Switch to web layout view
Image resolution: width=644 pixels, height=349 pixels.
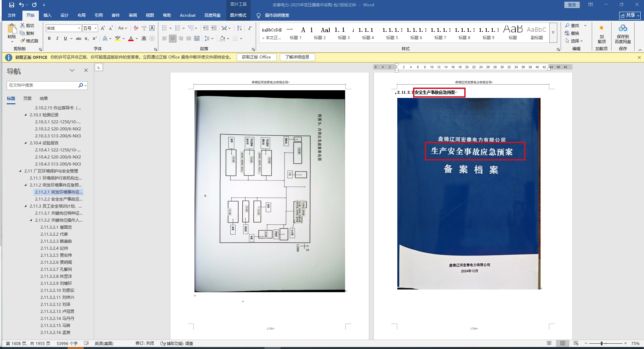[x=576, y=343]
